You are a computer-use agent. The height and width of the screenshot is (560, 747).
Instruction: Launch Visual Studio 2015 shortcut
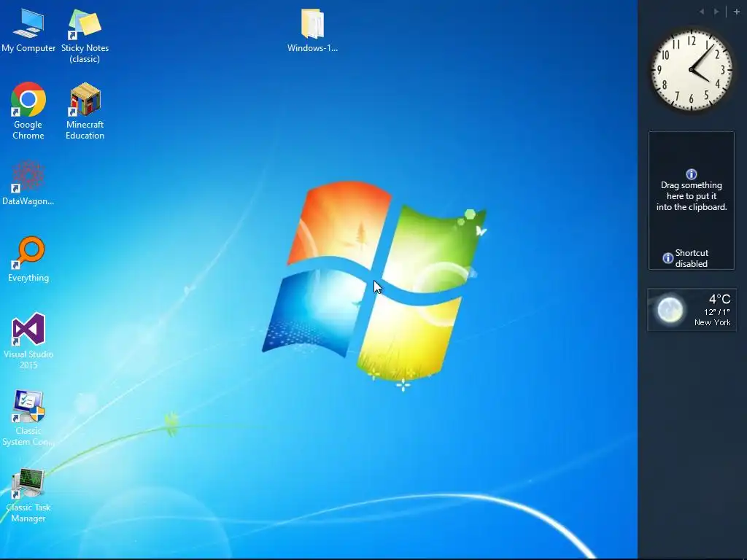[28, 341]
